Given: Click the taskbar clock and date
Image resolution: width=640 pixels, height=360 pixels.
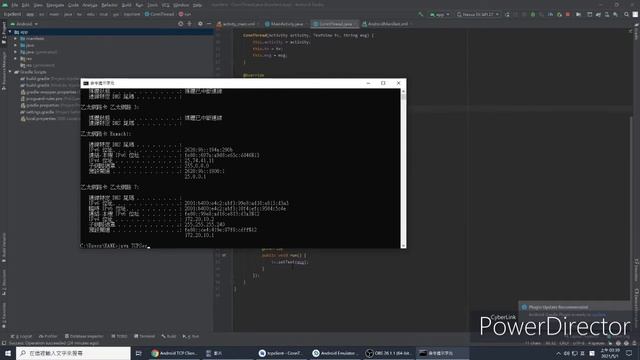Looking at the screenshot, I should coord(609,353).
